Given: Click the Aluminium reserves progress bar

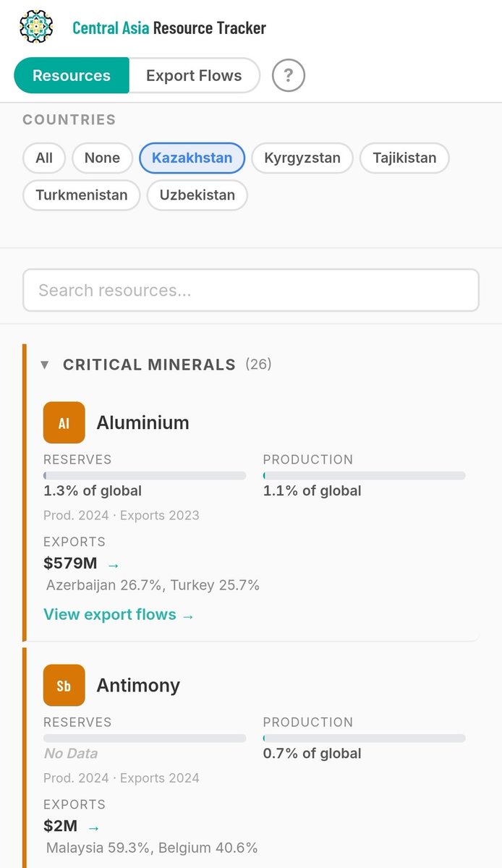Looking at the screenshot, I should 145,476.
